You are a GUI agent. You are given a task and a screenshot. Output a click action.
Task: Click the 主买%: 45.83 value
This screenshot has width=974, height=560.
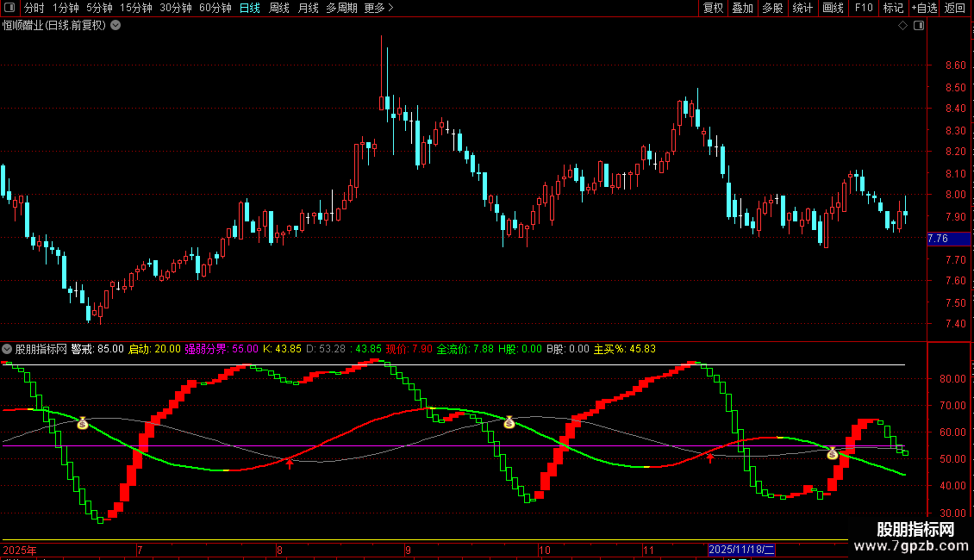(x=625, y=349)
